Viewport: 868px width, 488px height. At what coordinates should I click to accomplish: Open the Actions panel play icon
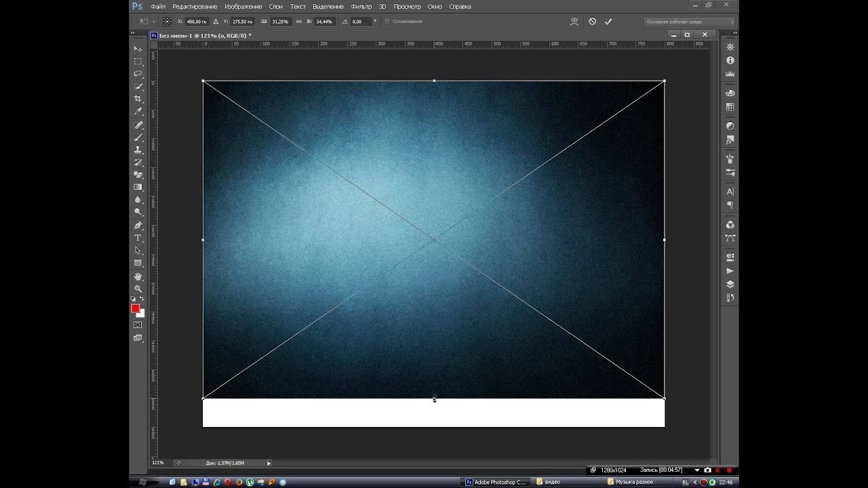(x=730, y=271)
